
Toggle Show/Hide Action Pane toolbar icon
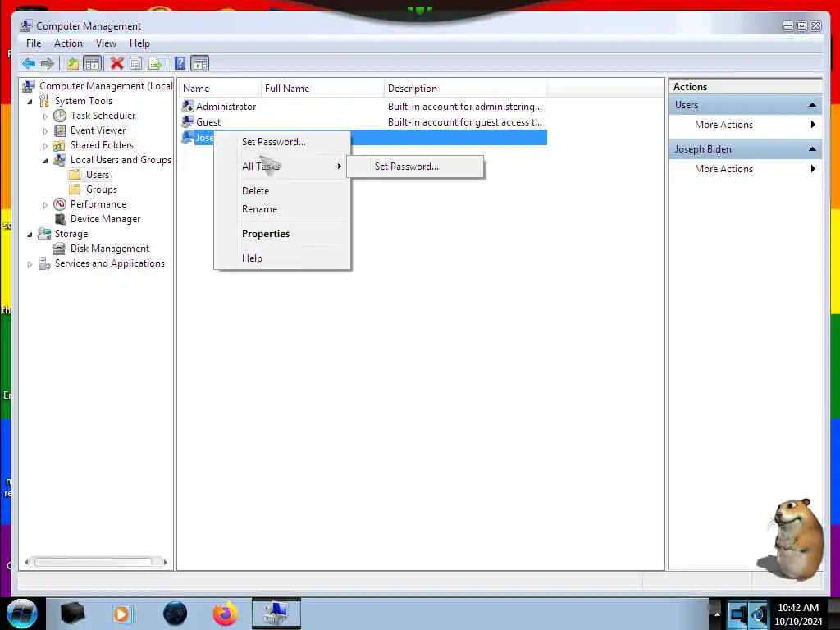[199, 64]
